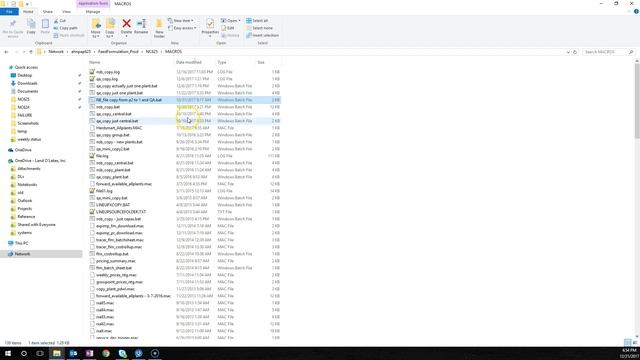Open Windows Start button
The image size is (640, 360).
pyautogui.click(x=7, y=353)
